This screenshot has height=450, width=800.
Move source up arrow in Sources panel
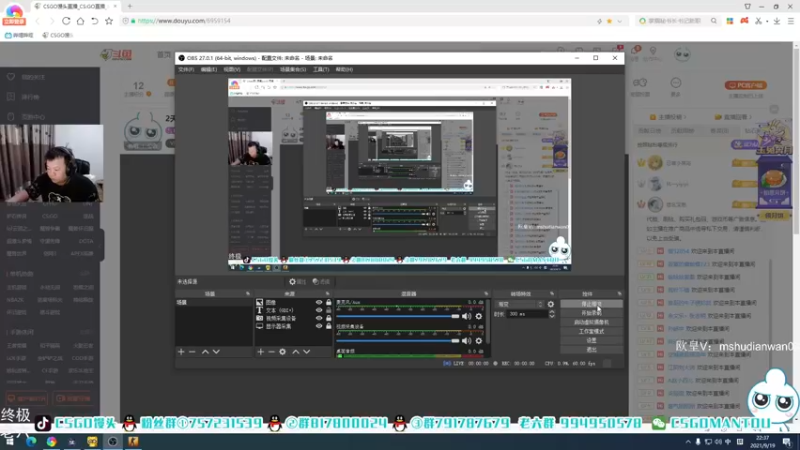point(295,352)
